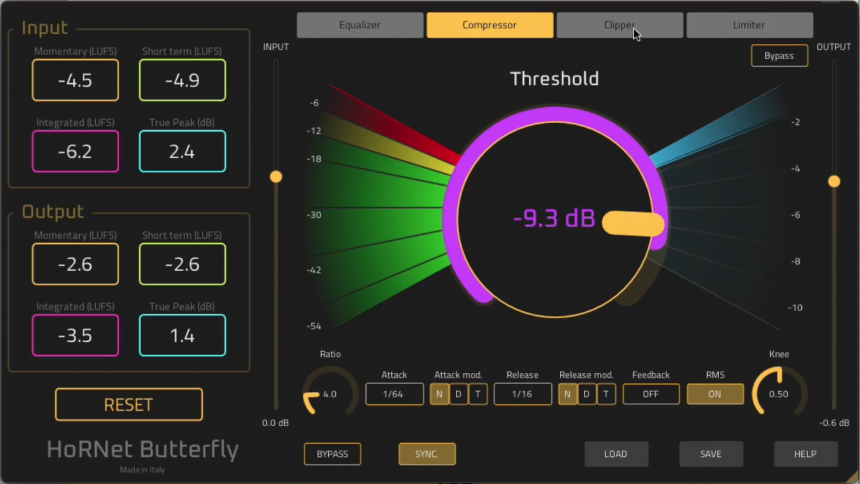Click the INPUT gain slider handle

click(276, 177)
